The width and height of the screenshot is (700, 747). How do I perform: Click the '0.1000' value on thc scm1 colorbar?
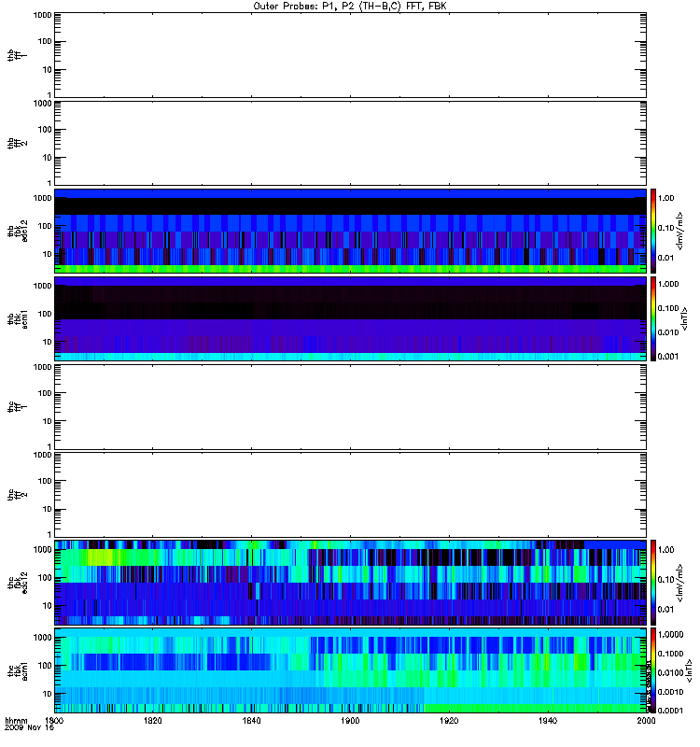(x=670, y=654)
